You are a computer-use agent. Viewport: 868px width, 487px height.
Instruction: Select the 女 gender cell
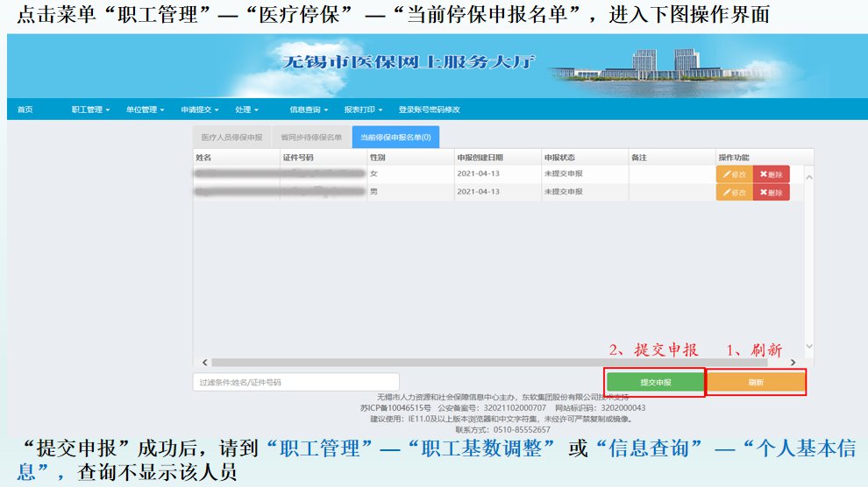[374, 173]
